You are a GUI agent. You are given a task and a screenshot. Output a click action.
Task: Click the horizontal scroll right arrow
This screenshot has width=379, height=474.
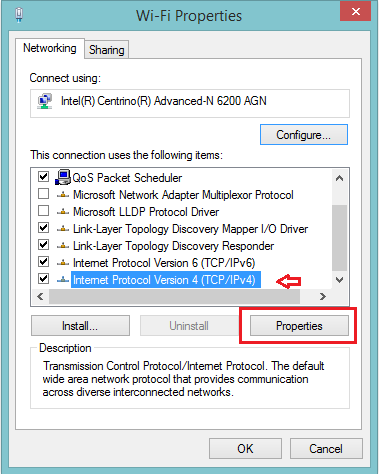click(322, 296)
